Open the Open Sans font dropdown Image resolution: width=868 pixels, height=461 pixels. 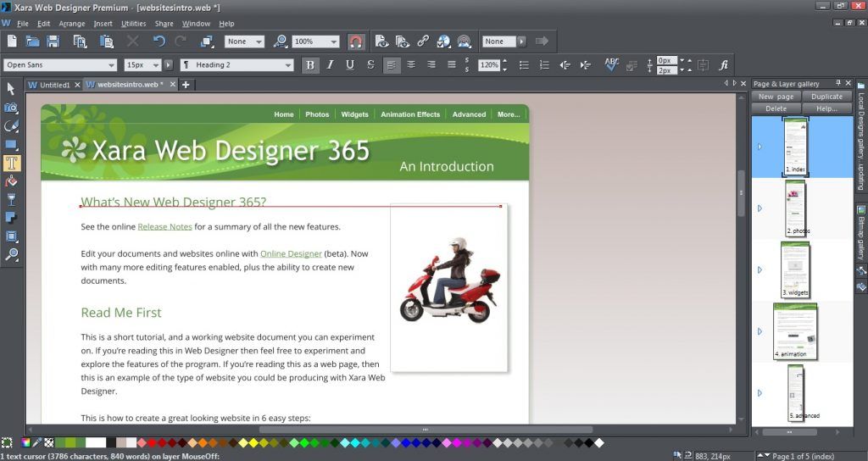tap(111, 65)
